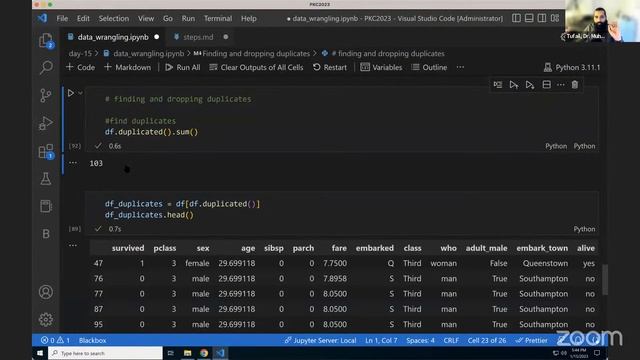This screenshot has height=360, width=640.
Task: Open notebook toolbar overflow ellipsis
Action: [460, 67]
